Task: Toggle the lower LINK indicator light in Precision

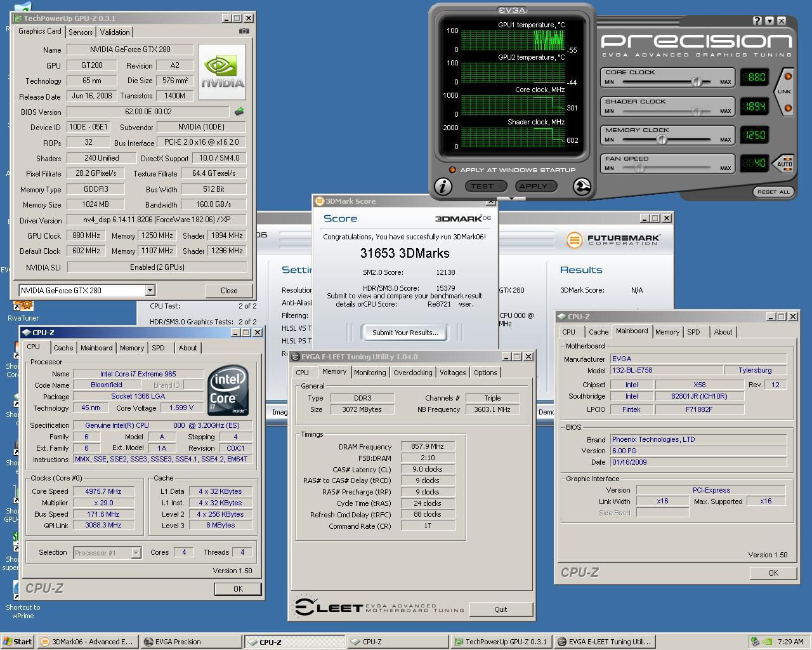Action: 788,108
